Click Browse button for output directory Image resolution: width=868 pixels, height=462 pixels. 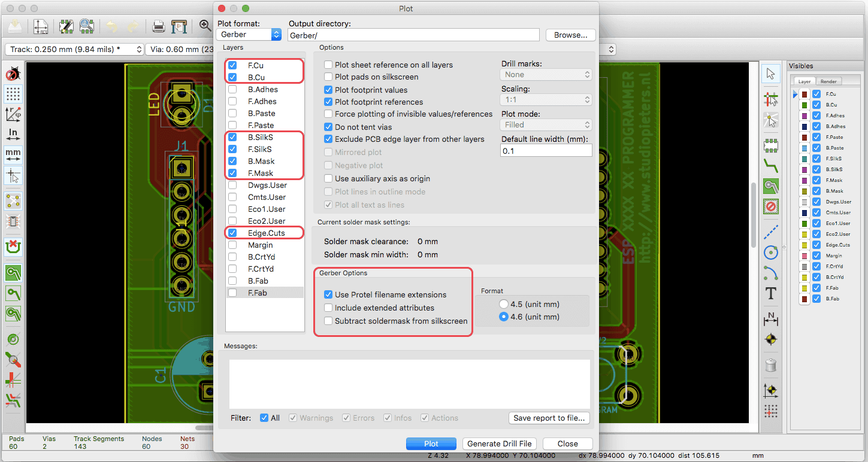click(570, 35)
